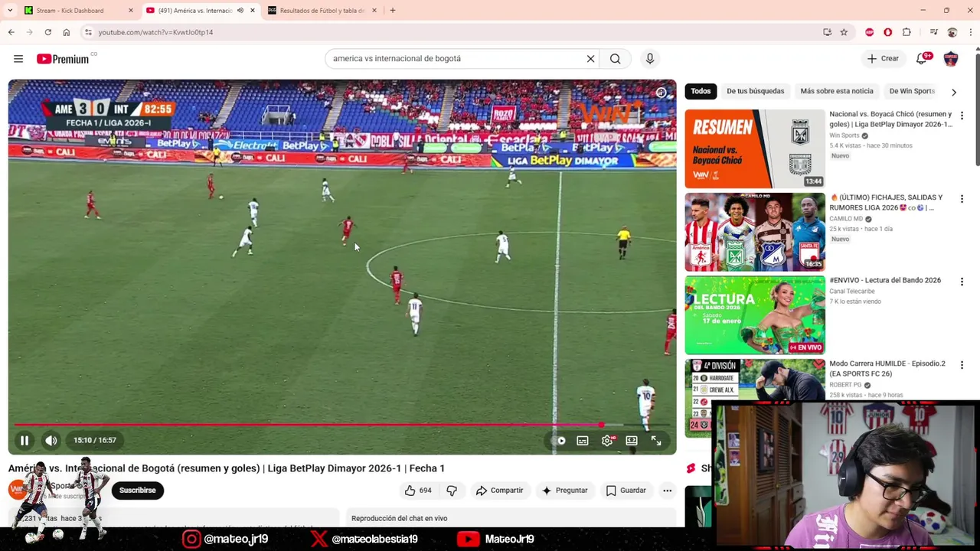The width and height of the screenshot is (980, 551).
Task: Open more actions ellipsis under video
Action: (x=668, y=491)
